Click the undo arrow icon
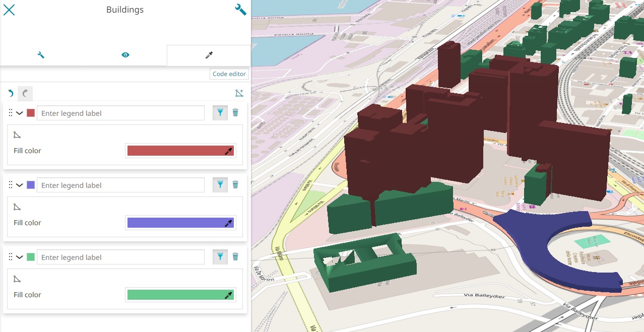Screen dimensions: 644x332 click(x=11, y=93)
